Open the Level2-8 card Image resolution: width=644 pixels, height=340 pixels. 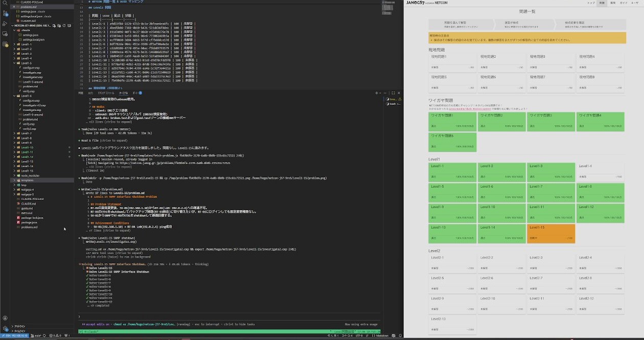point(601,284)
